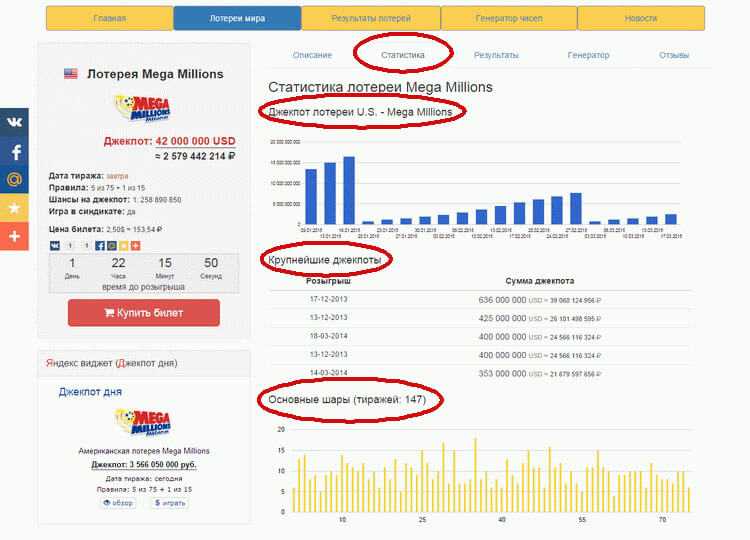Screen dimensions: 750x540
Task: Click the Шансы на джекпот line
Action: pyautogui.click(x=115, y=199)
